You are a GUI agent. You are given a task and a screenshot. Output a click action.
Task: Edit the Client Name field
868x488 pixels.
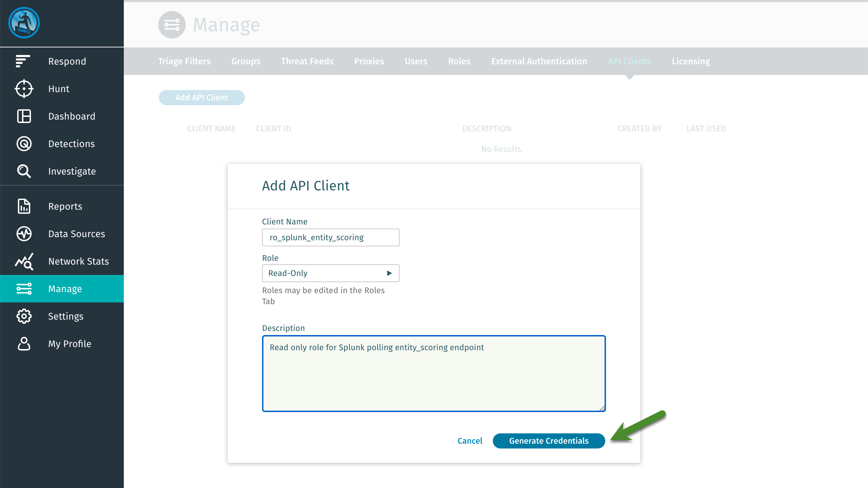click(330, 237)
